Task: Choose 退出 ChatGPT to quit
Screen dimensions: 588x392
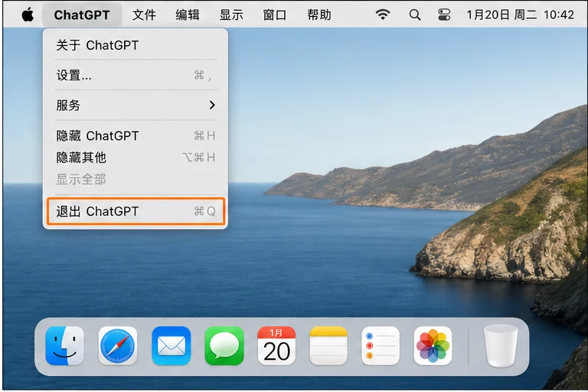Action: pos(136,211)
